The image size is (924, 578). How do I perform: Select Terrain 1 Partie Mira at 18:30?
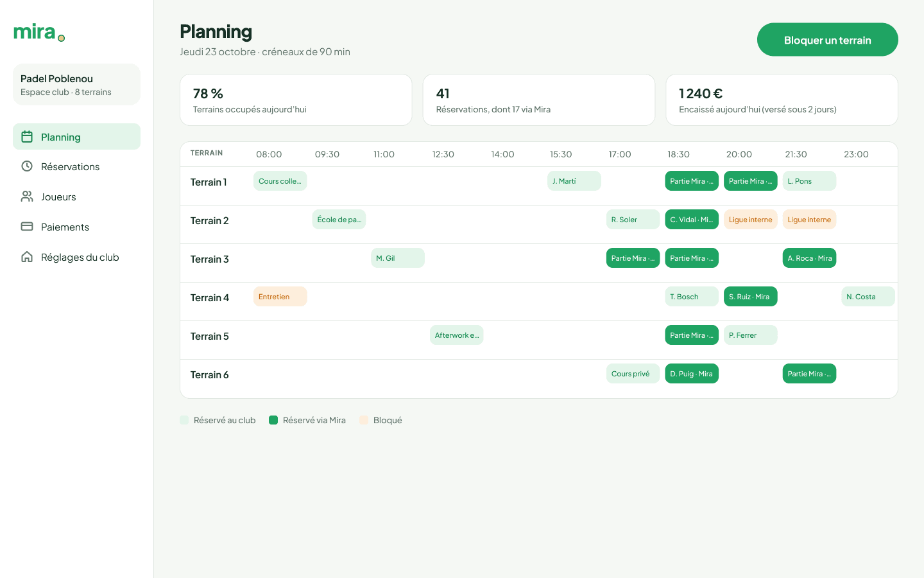pyautogui.click(x=692, y=181)
